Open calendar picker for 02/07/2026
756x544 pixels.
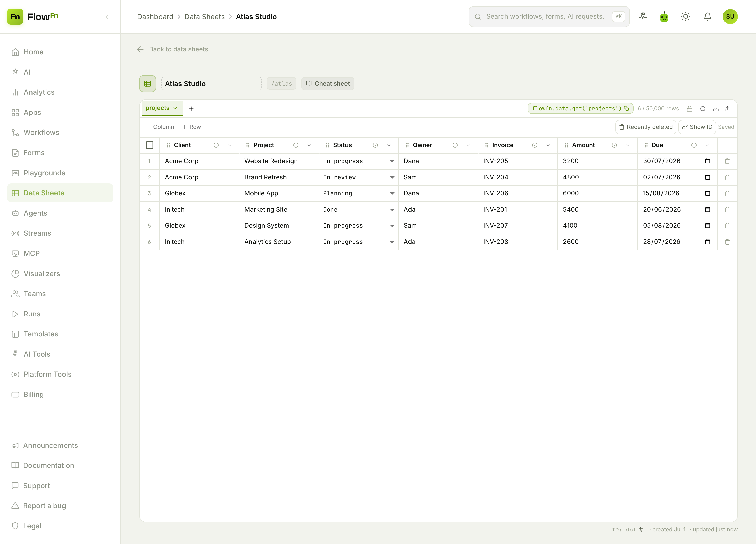point(707,177)
